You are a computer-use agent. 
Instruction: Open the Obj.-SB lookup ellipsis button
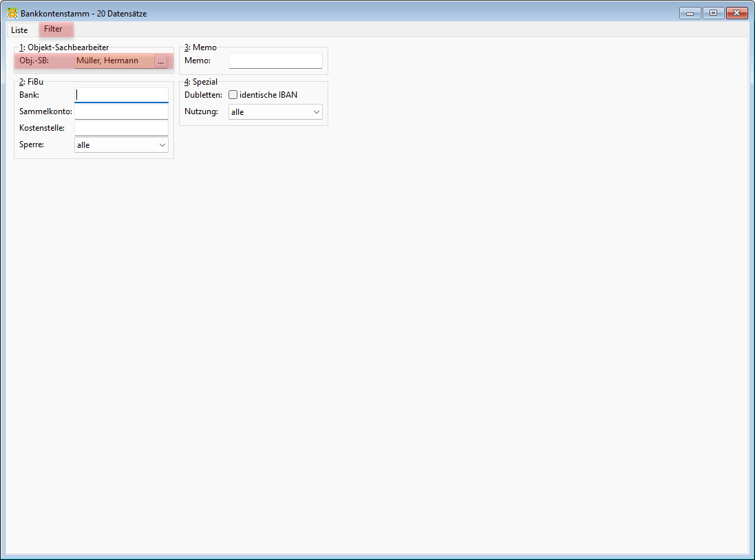(161, 61)
